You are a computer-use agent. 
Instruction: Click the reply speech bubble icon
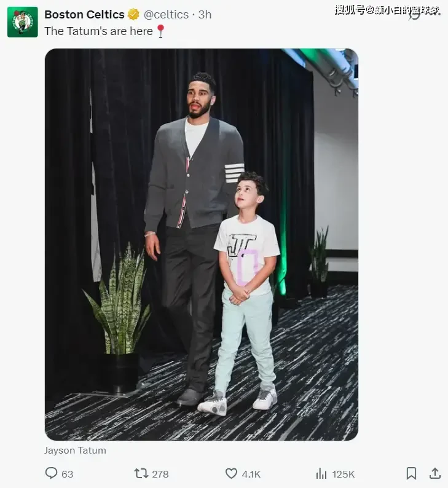(x=52, y=473)
